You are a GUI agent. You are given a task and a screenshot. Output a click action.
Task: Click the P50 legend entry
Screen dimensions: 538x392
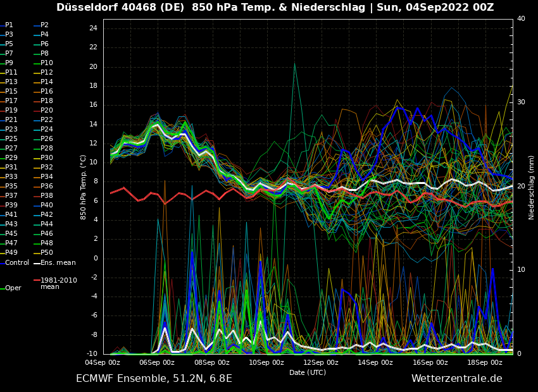coord(46,253)
